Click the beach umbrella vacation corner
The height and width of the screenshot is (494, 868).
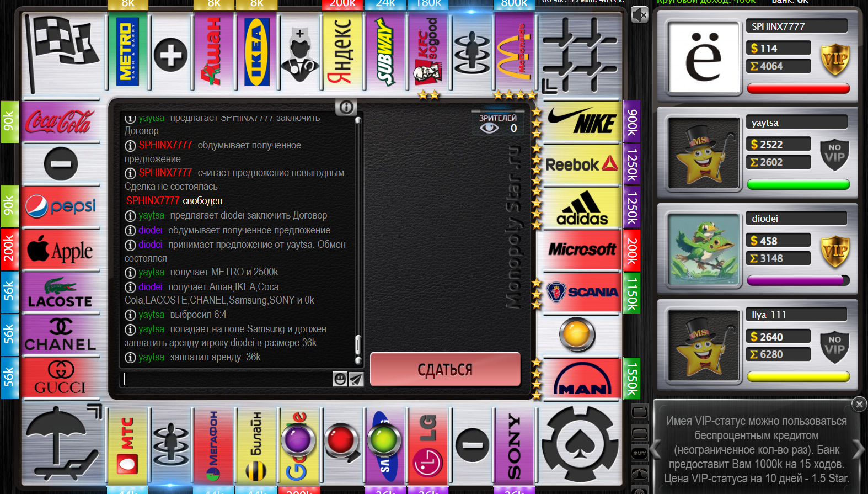(x=63, y=445)
